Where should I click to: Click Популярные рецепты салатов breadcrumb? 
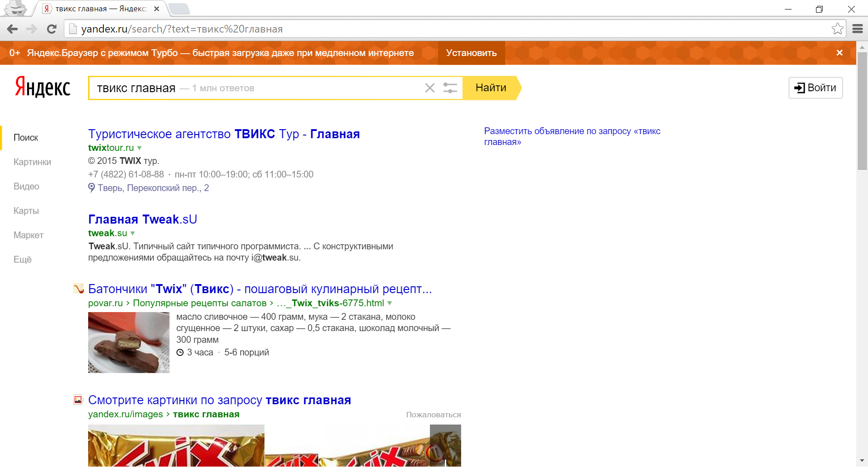pyautogui.click(x=199, y=303)
